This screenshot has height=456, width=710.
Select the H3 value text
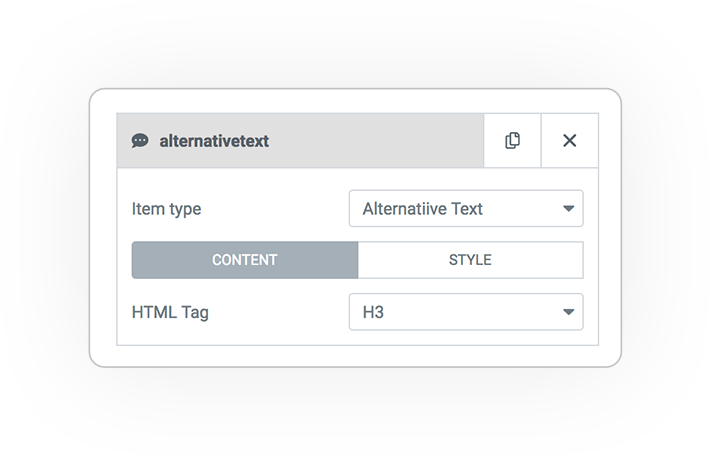(x=373, y=312)
